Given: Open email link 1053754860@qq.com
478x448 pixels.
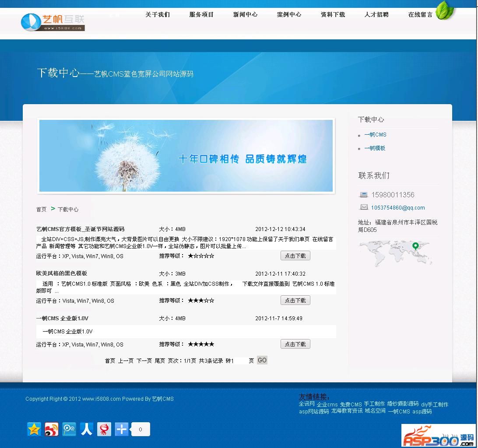Looking at the screenshot, I should point(398,208).
